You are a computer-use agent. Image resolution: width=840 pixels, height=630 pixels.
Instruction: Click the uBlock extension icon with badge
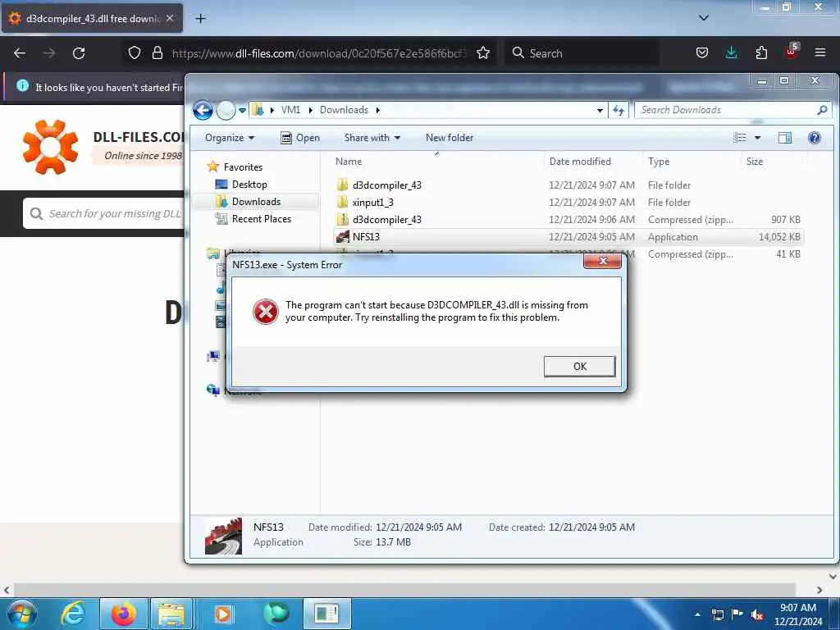tap(792, 52)
